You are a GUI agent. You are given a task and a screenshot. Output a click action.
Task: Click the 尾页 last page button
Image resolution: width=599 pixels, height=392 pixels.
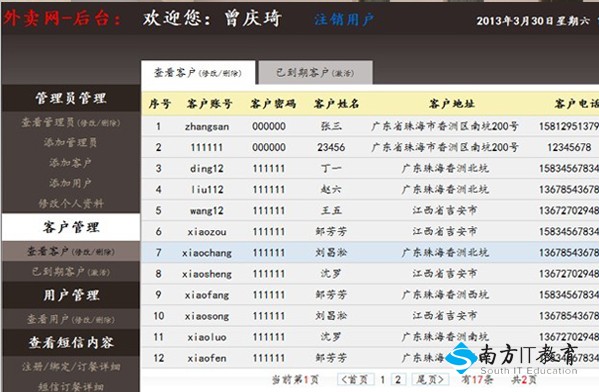click(431, 379)
